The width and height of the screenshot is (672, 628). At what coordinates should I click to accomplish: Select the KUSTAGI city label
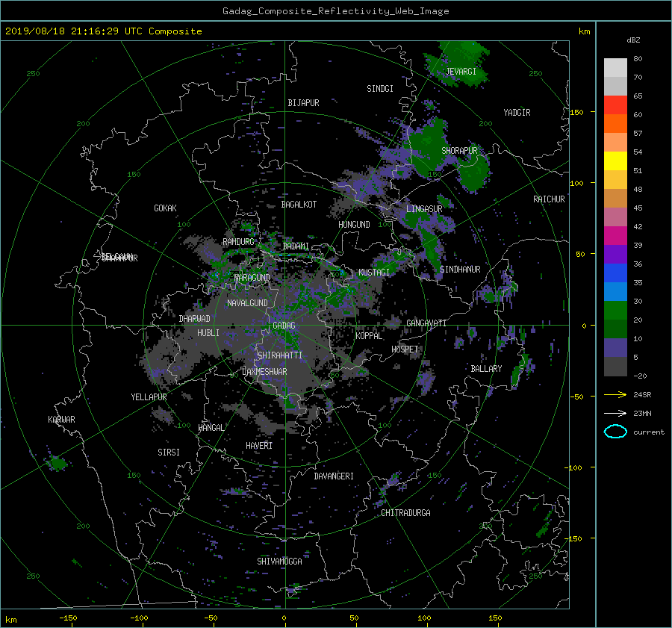pyautogui.click(x=374, y=273)
